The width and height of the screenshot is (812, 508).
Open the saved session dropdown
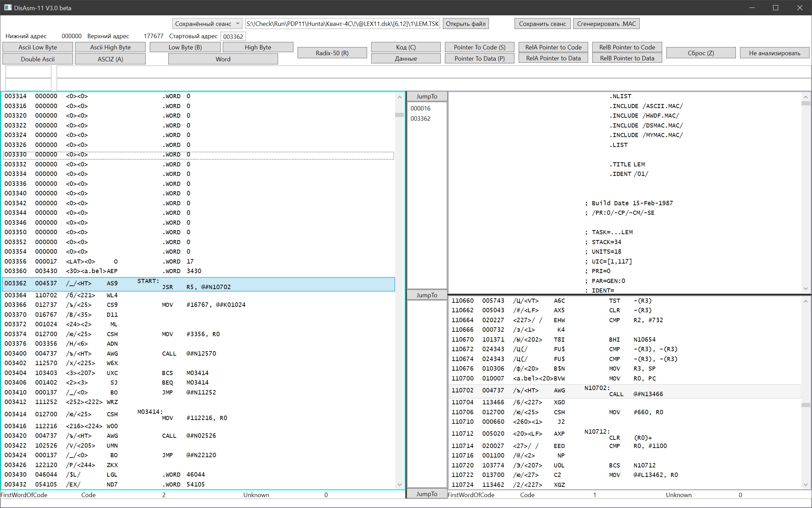click(207, 24)
